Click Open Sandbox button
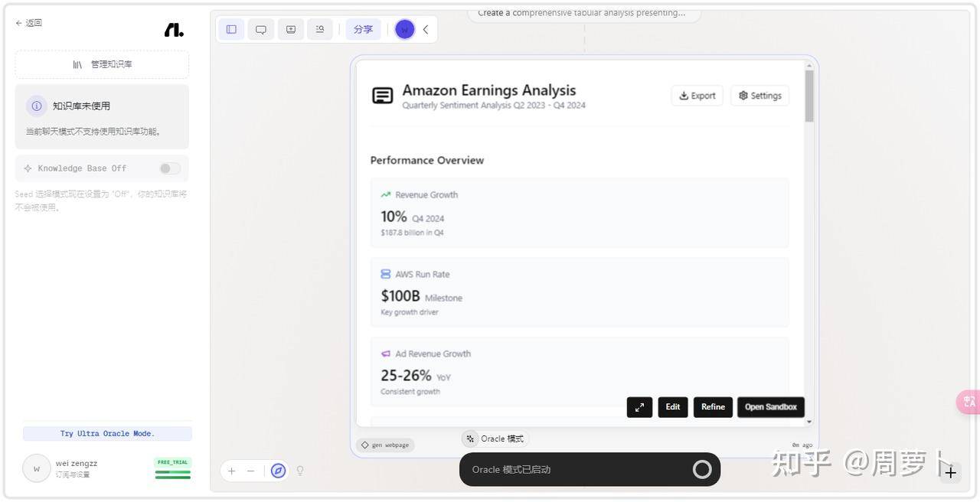This screenshot has width=980, height=502. [771, 407]
